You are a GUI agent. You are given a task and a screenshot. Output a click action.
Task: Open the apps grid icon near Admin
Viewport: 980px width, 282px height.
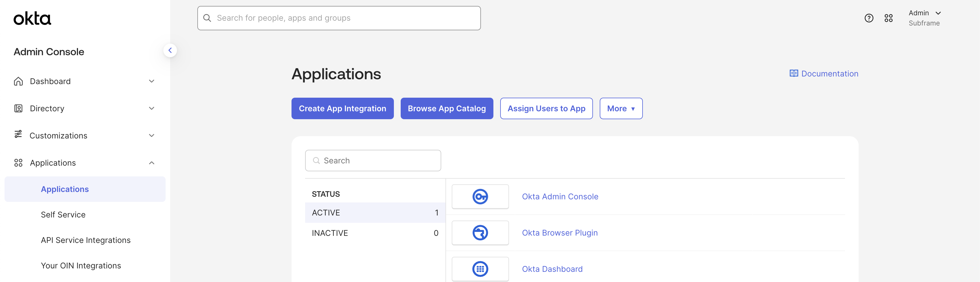click(889, 18)
